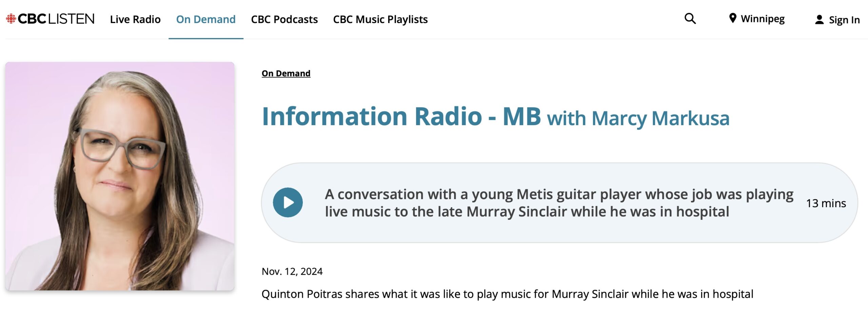Open search with the magnifying glass icon
The width and height of the screenshot is (868, 312).
pyautogui.click(x=690, y=19)
